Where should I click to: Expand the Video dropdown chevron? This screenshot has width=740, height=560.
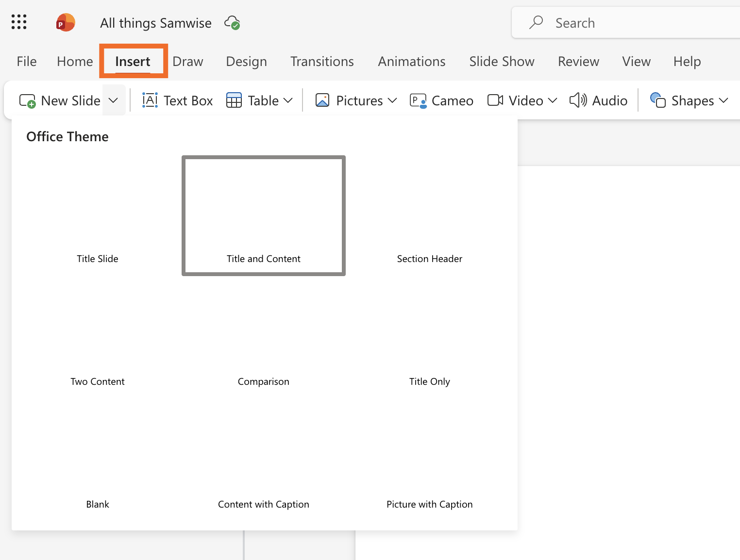553,100
